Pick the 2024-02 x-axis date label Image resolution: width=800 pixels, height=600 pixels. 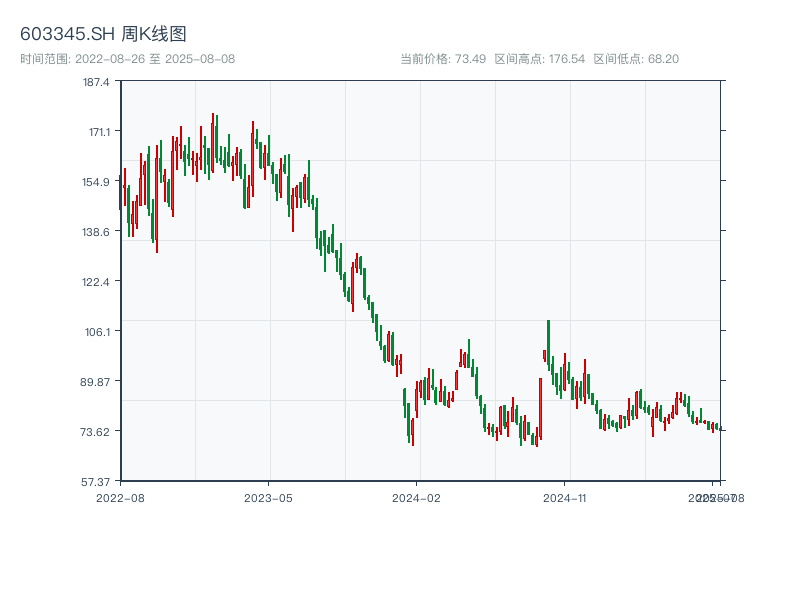(416, 497)
